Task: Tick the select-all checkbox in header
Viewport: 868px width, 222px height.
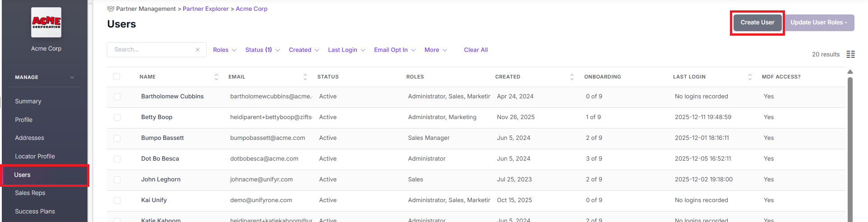Action: pyautogui.click(x=117, y=77)
